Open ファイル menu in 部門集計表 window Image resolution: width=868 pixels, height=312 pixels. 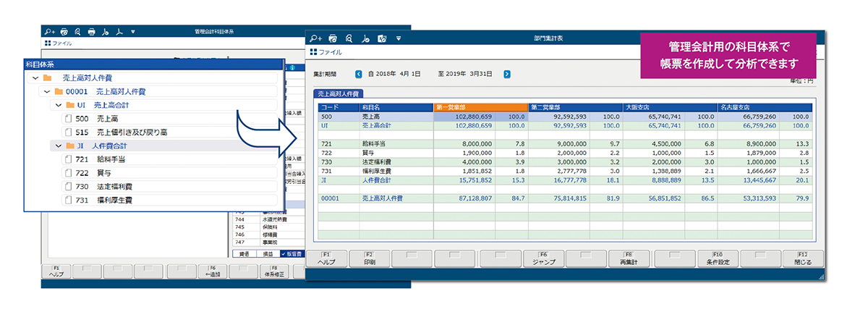(x=325, y=52)
